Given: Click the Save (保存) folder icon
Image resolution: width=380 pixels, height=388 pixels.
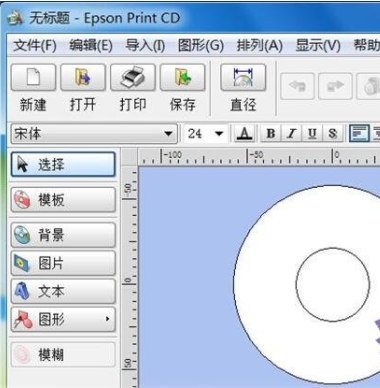Looking at the screenshot, I should 182,77.
